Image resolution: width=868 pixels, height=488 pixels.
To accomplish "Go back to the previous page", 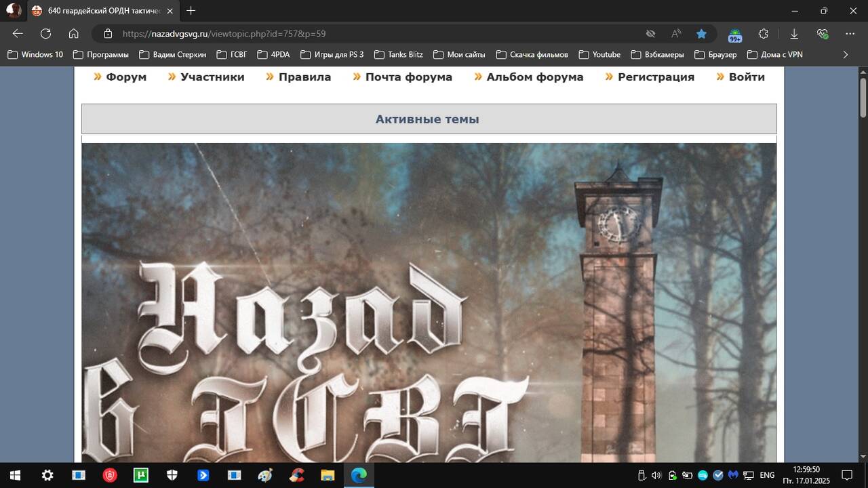I will [x=18, y=34].
